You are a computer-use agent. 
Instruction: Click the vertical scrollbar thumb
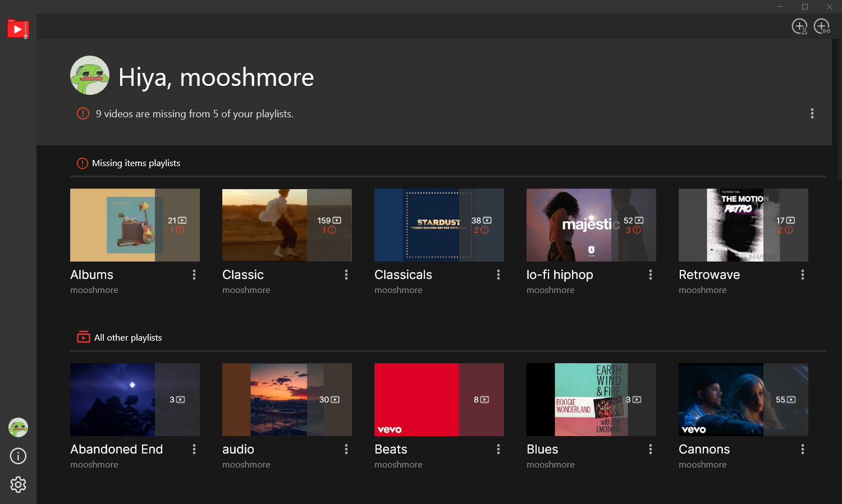point(839,109)
